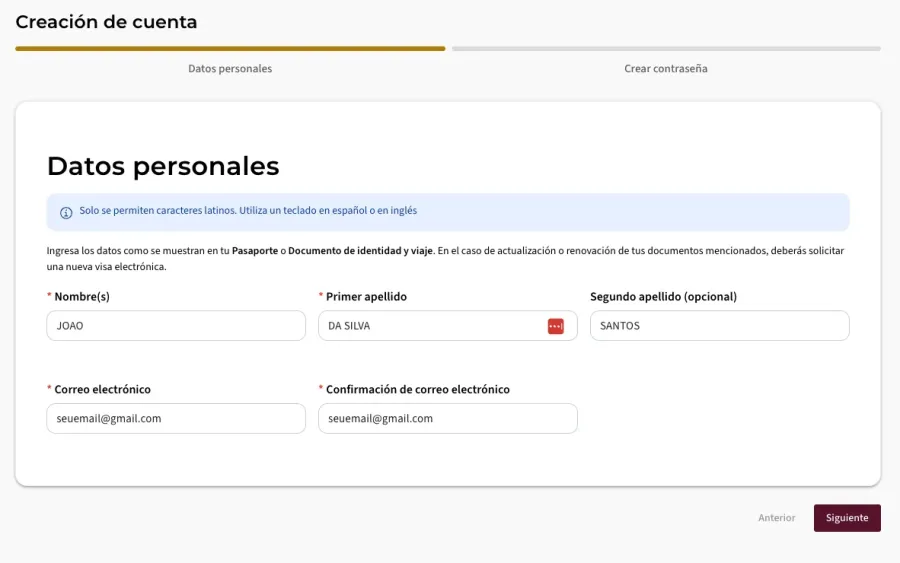Click the Latin characters notice text
900x563 pixels.
(248, 211)
